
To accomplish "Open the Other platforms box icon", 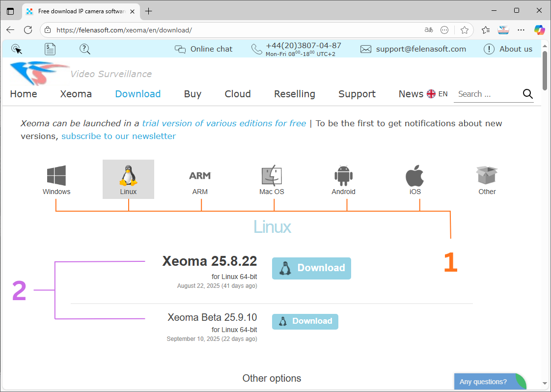I will [487, 176].
